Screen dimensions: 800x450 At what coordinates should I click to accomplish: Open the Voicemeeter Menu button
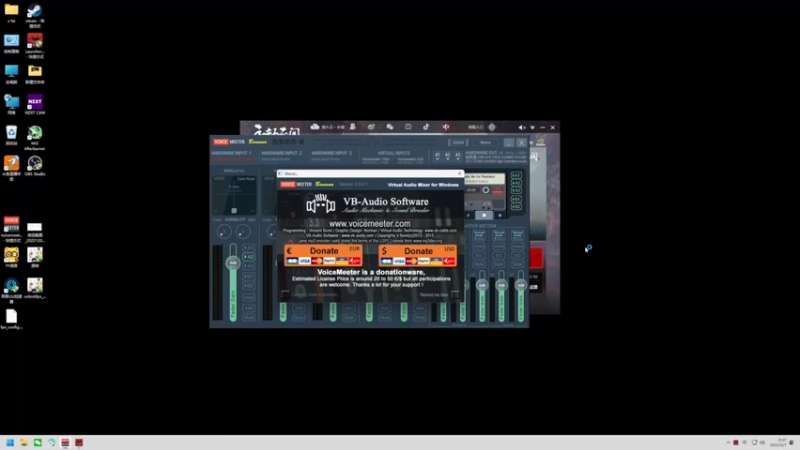485,143
